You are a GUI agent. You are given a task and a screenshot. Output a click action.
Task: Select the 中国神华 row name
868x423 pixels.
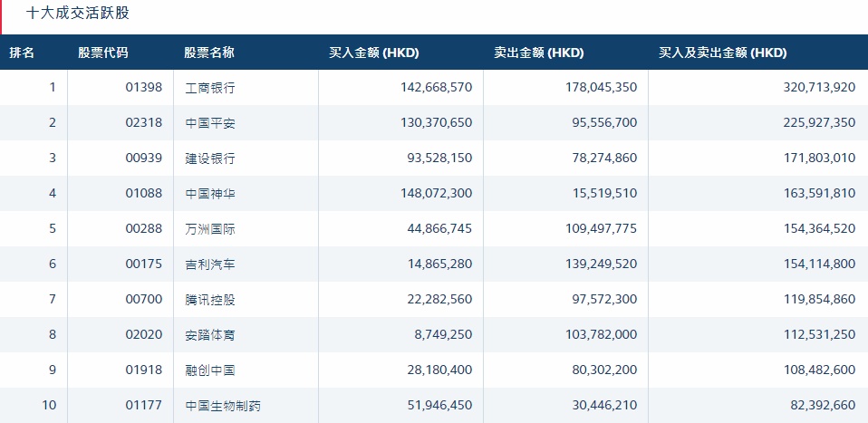210,193
